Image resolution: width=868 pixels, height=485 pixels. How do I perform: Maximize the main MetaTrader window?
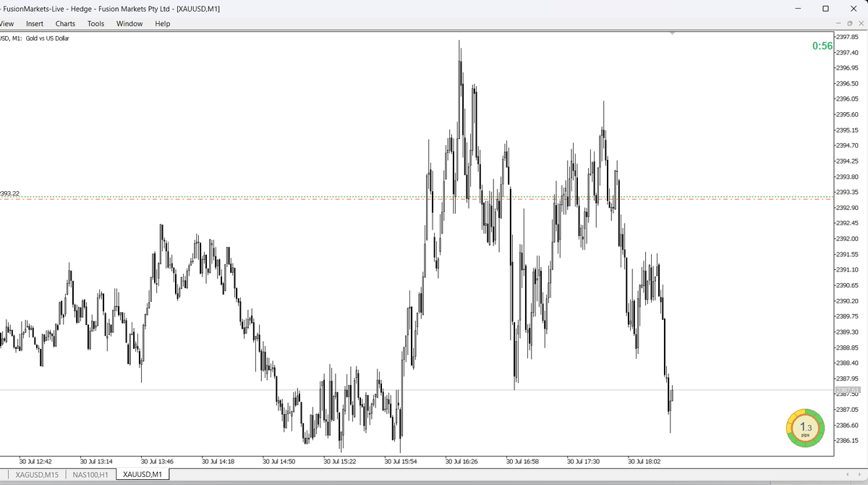click(825, 8)
